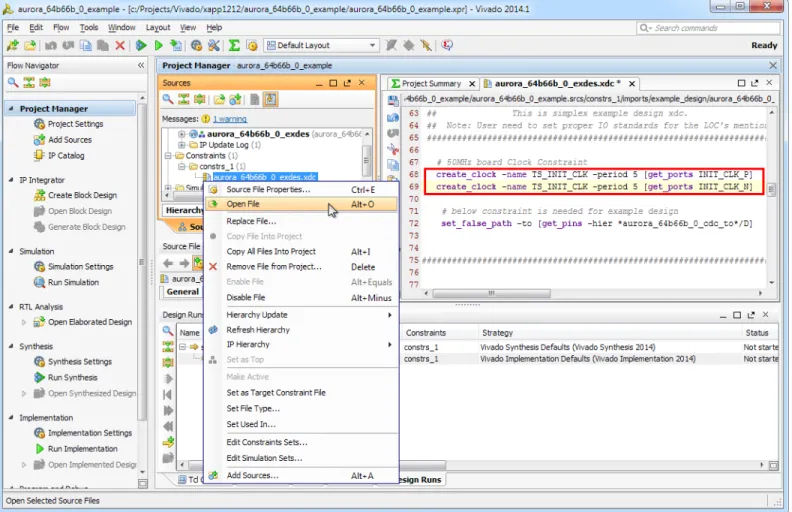Select the Hierarchy tab in Sources panel
The width and height of the screenshot is (792, 512).
pyautogui.click(x=183, y=210)
